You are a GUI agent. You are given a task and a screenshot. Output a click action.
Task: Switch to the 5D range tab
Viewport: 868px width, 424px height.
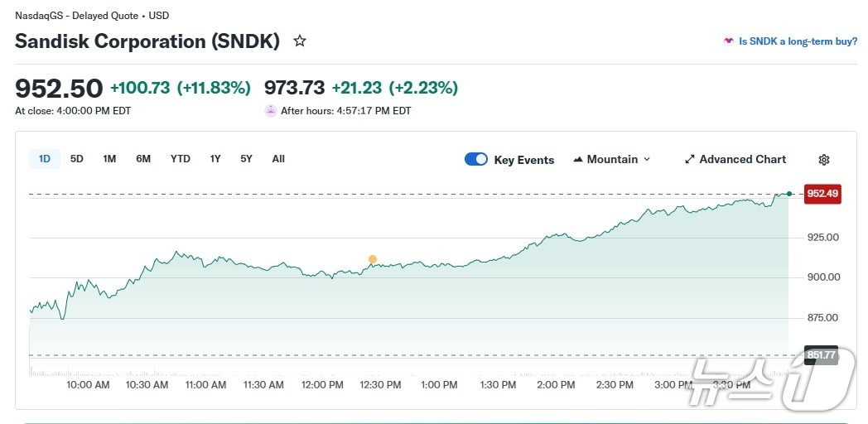click(77, 159)
